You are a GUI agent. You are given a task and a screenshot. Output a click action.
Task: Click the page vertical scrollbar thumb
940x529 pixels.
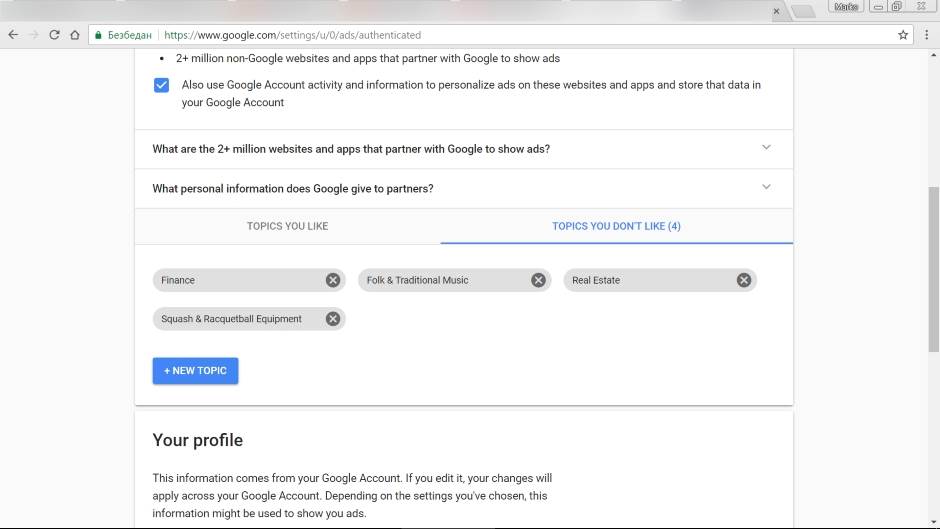(934, 280)
